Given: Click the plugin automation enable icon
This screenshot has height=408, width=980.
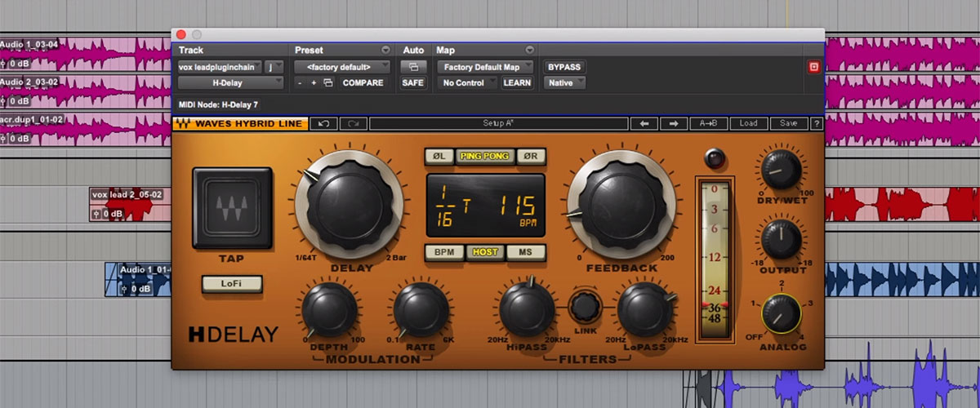Looking at the screenshot, I should [x=413, y=67].
